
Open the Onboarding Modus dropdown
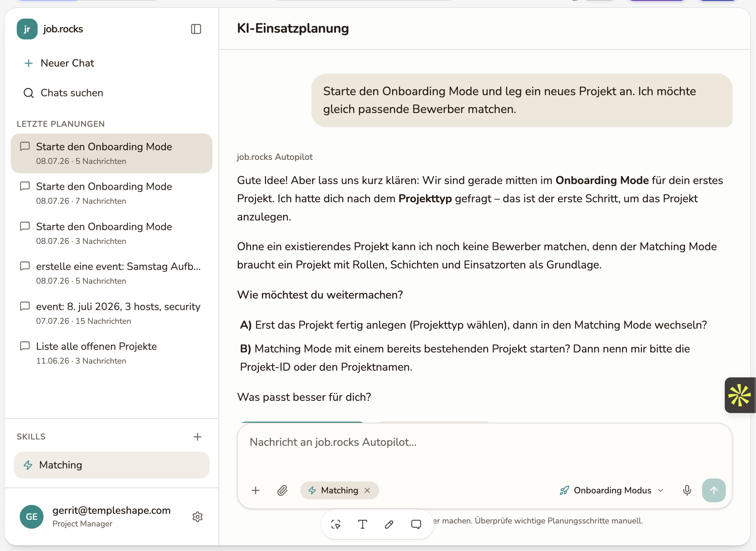point(612,490)
